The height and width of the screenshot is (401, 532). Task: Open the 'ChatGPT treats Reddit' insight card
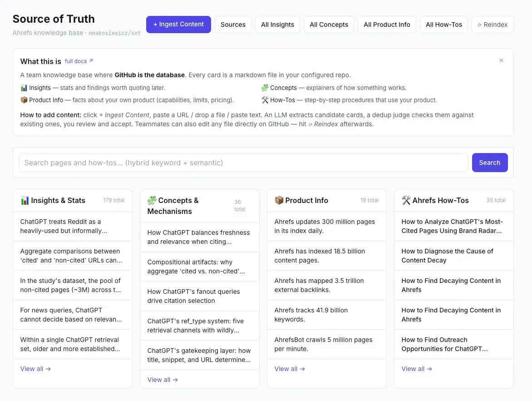click(72, 226)
